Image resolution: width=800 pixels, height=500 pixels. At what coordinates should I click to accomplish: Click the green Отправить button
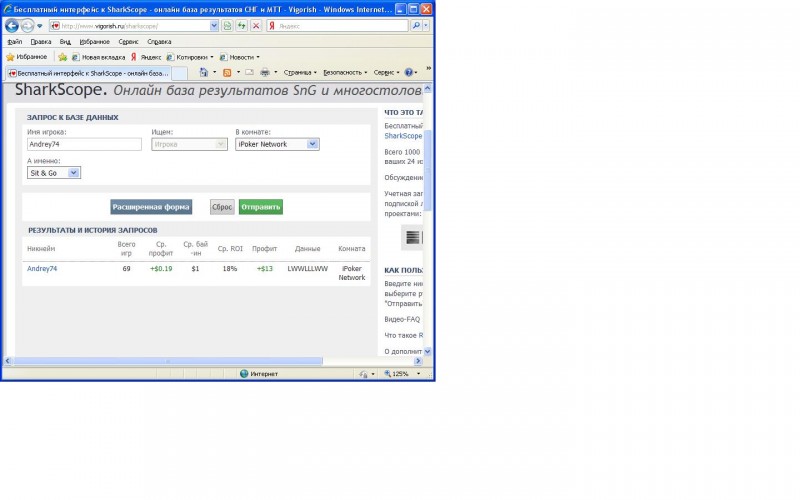click(x=261, y=207)
